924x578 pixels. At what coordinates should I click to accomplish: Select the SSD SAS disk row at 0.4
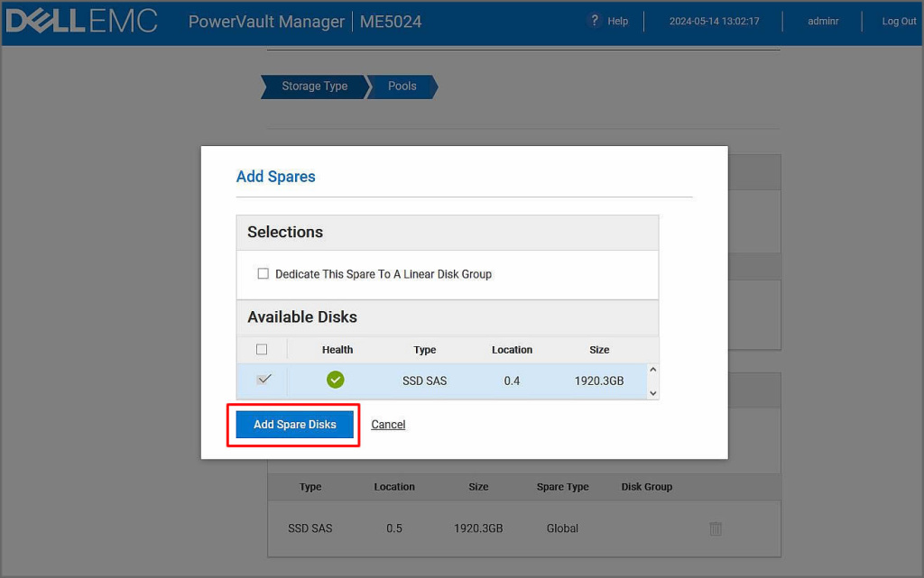[424, 381]
